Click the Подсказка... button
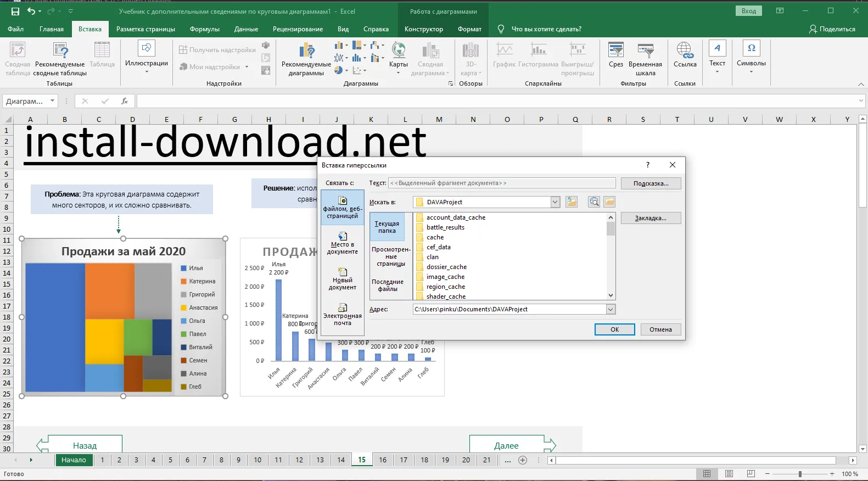 (651, 183)
